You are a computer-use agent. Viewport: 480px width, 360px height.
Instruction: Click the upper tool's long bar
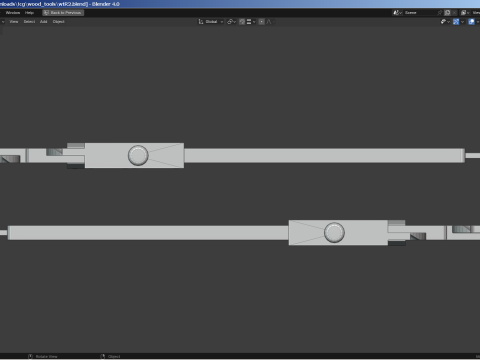coord(324,155)
